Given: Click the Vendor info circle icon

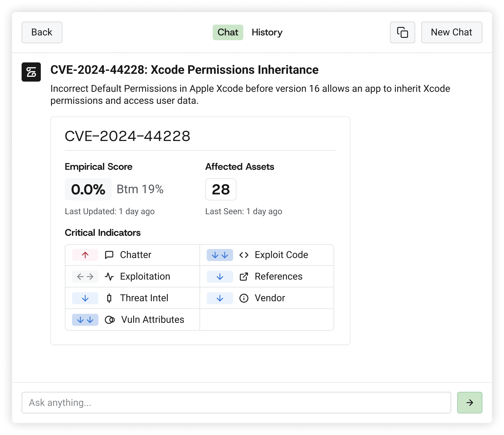Looking at the screenshot, I should click(x=244, y=298).
